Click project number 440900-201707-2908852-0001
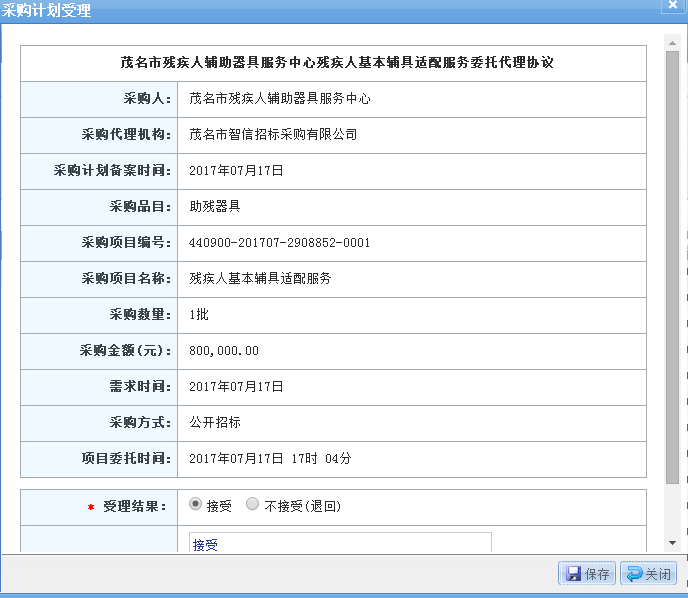This screenshot has width=688, height=598. pyautogui.click(x=280, y=243)
